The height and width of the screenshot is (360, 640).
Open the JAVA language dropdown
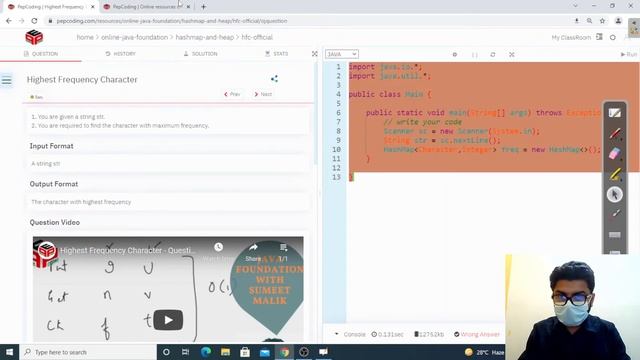pos(342,54)
